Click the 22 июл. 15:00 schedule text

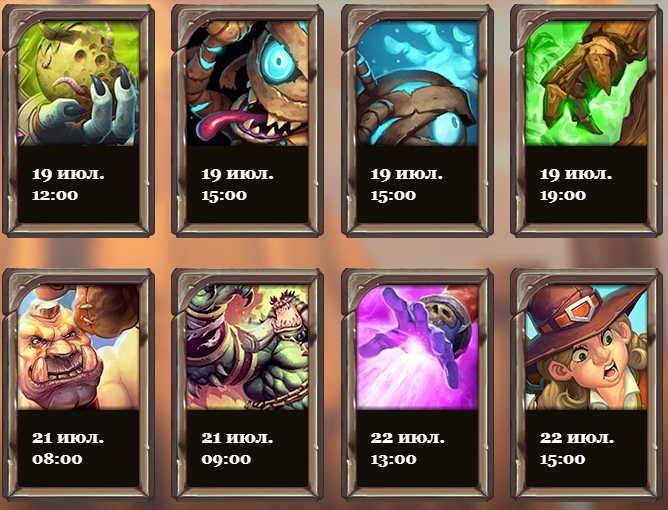(576, 448)
